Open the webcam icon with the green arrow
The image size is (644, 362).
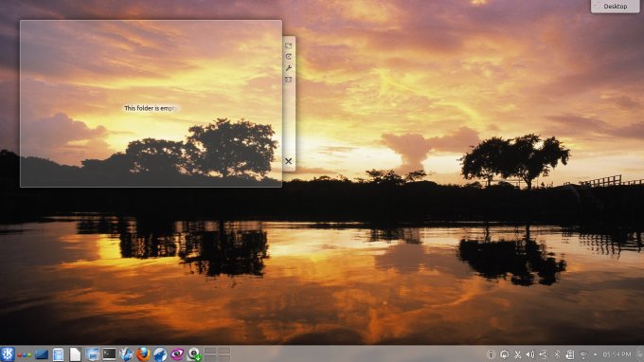click(193, 354)
